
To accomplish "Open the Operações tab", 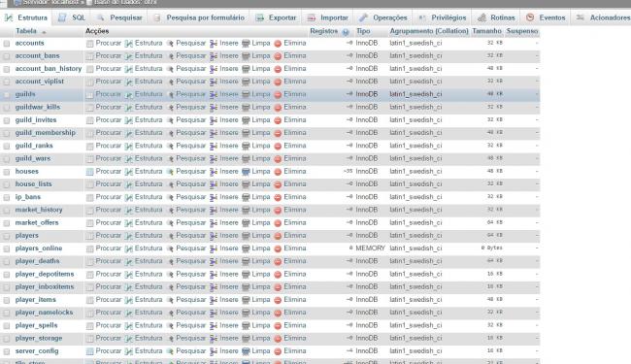I will coord(383,17).
